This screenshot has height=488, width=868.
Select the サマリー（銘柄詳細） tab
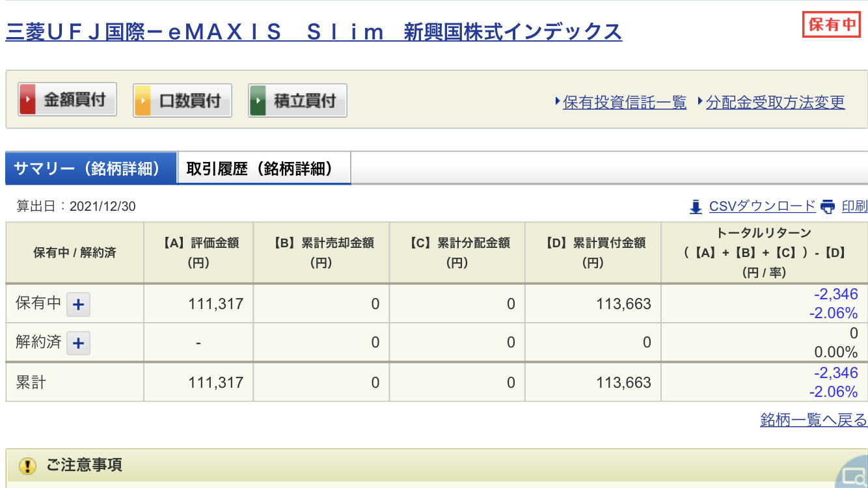tap(91, 169)
